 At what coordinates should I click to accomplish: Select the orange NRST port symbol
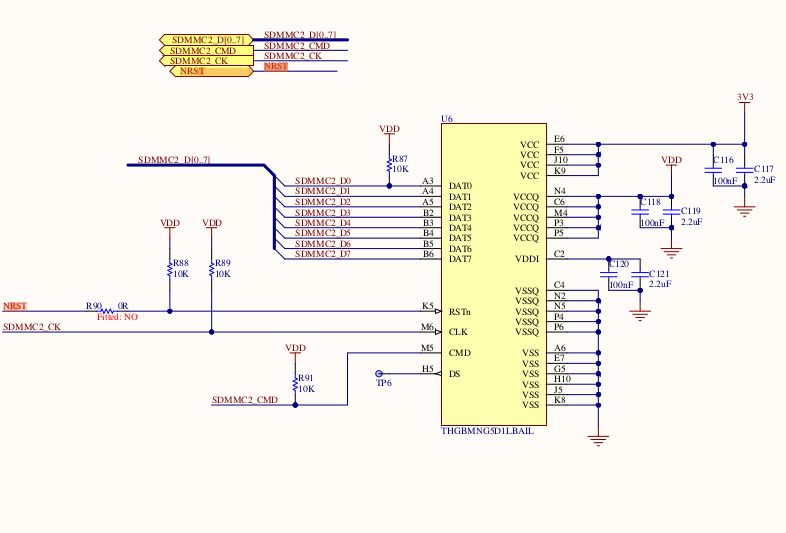[211, 71]
